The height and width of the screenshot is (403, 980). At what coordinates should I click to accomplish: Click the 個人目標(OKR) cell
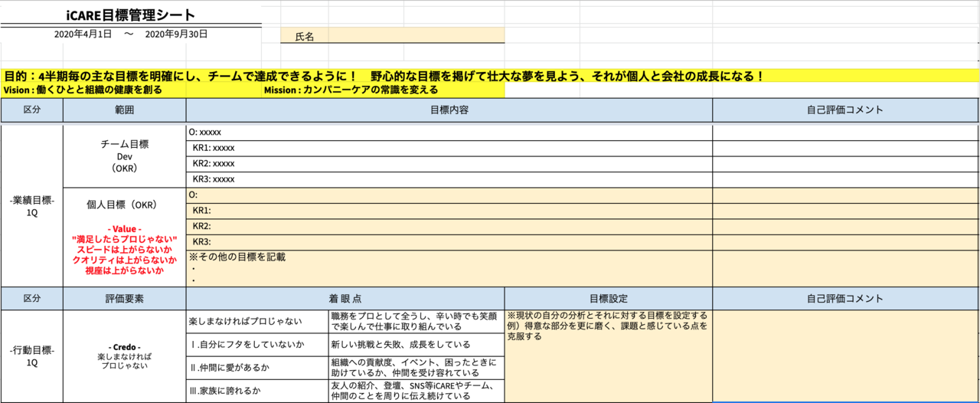[x=124, y=238]
